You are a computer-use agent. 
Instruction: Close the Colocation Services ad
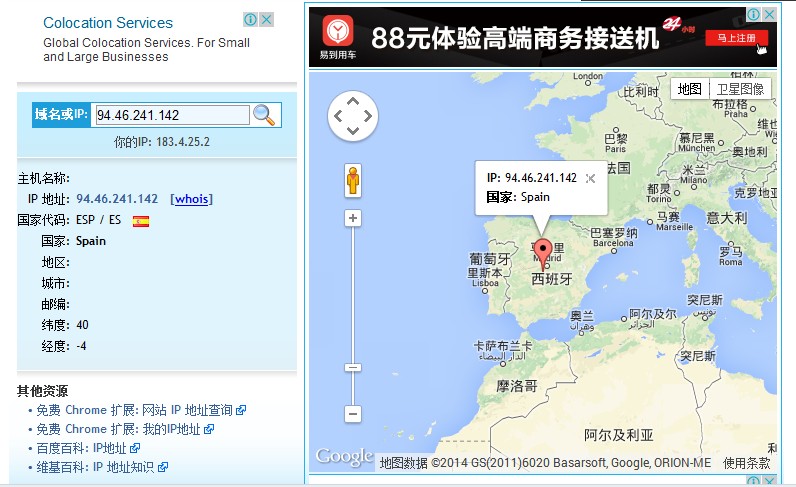(267, 19)
